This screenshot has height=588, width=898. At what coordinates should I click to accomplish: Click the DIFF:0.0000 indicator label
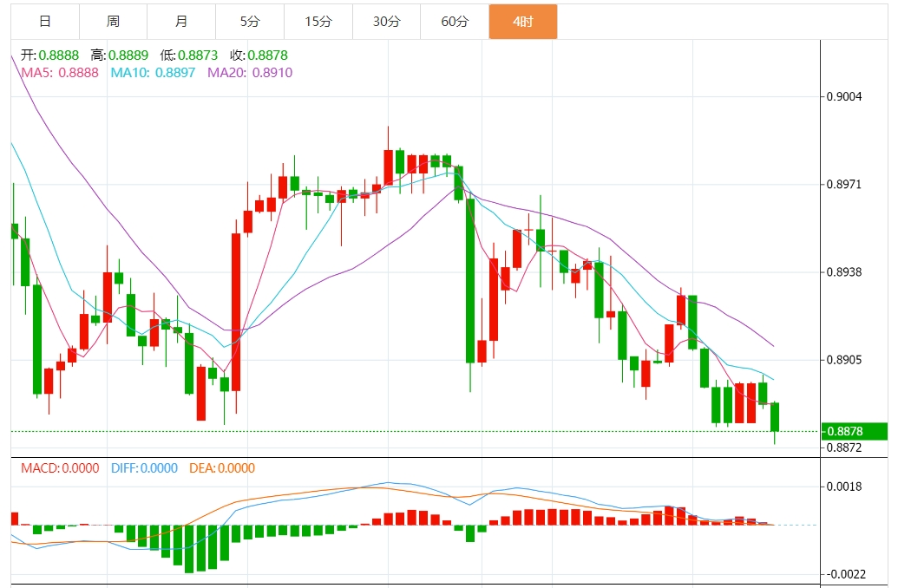point(144,468)
